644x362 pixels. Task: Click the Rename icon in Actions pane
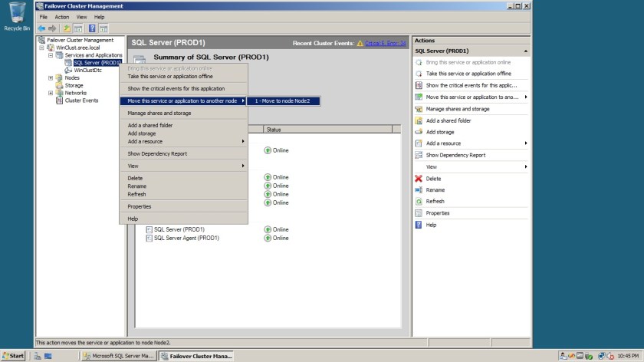click(x=419, y=190)
